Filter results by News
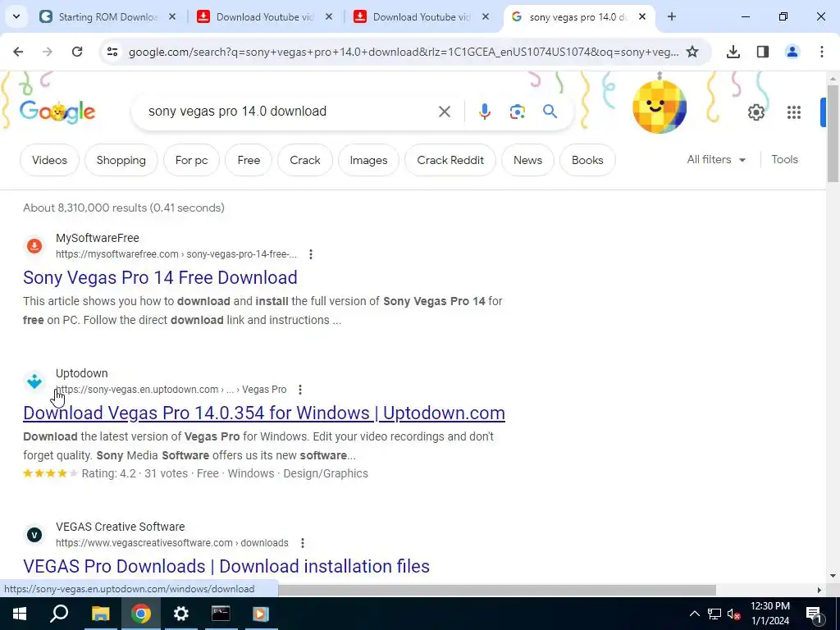 527,160
